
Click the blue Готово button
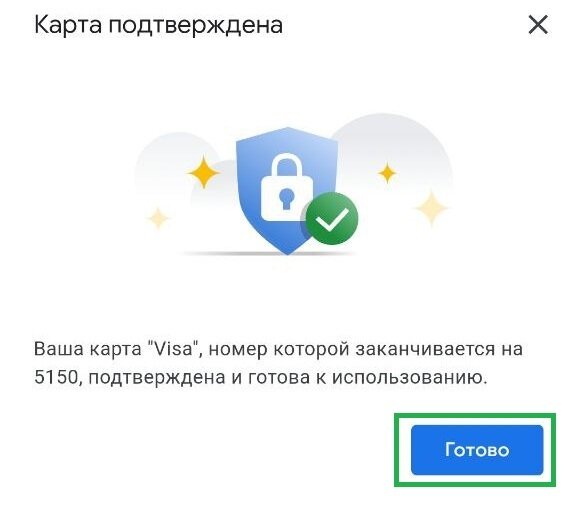pos(477,450)
